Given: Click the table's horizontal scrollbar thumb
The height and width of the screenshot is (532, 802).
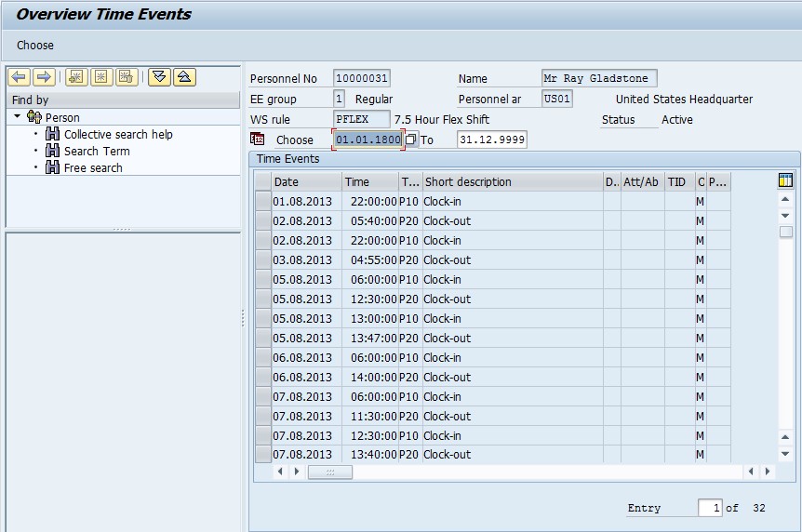Looking at the screenshot, I should click(330, 472).
